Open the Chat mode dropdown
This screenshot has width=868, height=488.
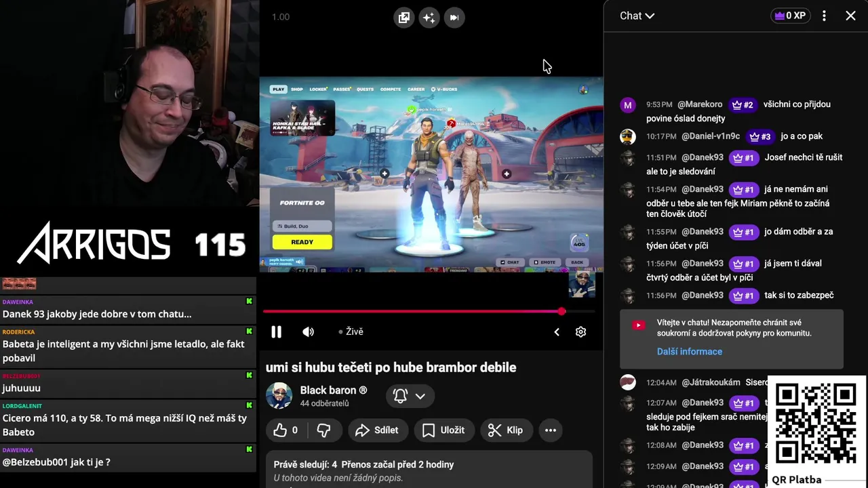pos(637,16)
